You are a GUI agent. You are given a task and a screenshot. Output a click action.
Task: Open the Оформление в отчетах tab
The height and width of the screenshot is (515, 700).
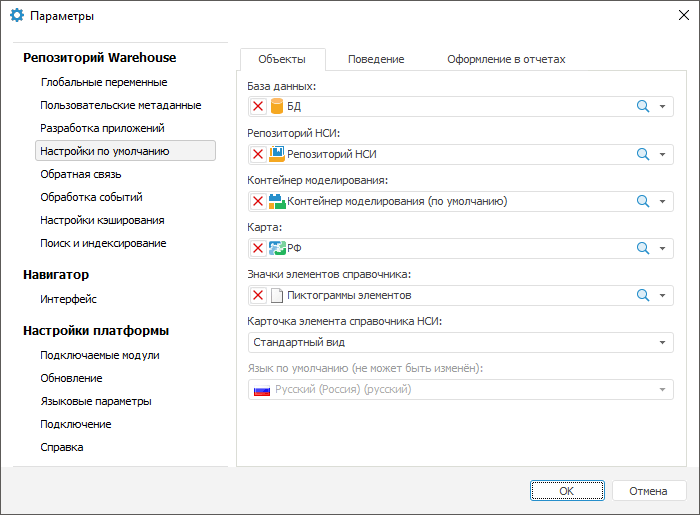[506, 59]
